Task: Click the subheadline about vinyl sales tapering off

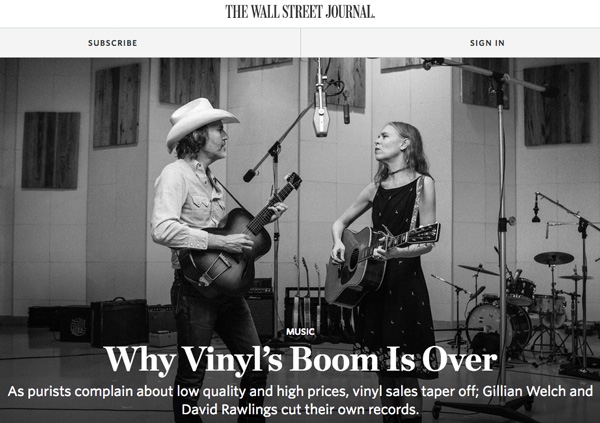Action: pyautogui.click(x=300, y=400)
